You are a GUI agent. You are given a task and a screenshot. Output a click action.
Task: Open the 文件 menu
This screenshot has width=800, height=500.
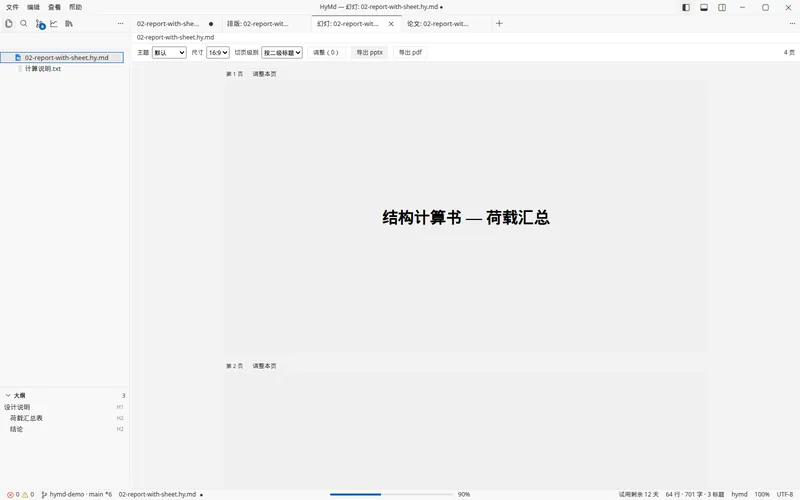(12, 7)
